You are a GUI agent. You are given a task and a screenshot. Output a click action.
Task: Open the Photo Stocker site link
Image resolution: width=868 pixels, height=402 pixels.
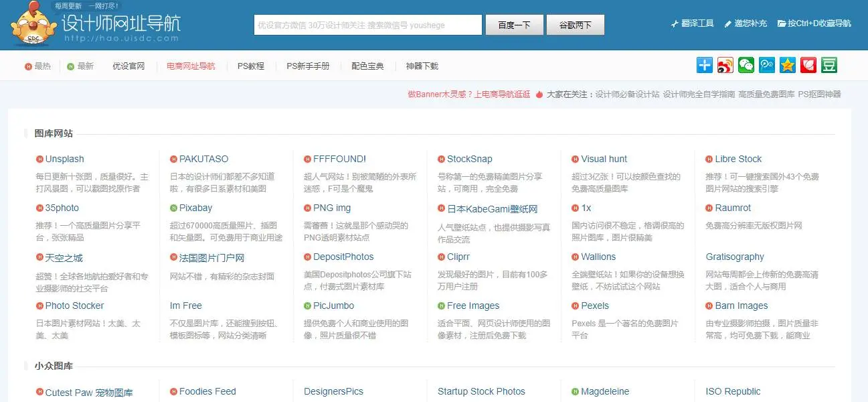click(74, 306)
